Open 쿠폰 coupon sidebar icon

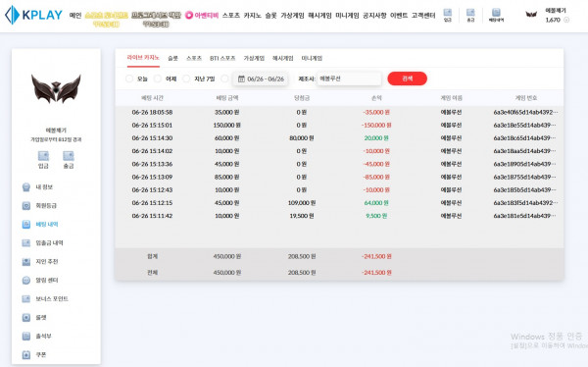(x=25, y=354)
